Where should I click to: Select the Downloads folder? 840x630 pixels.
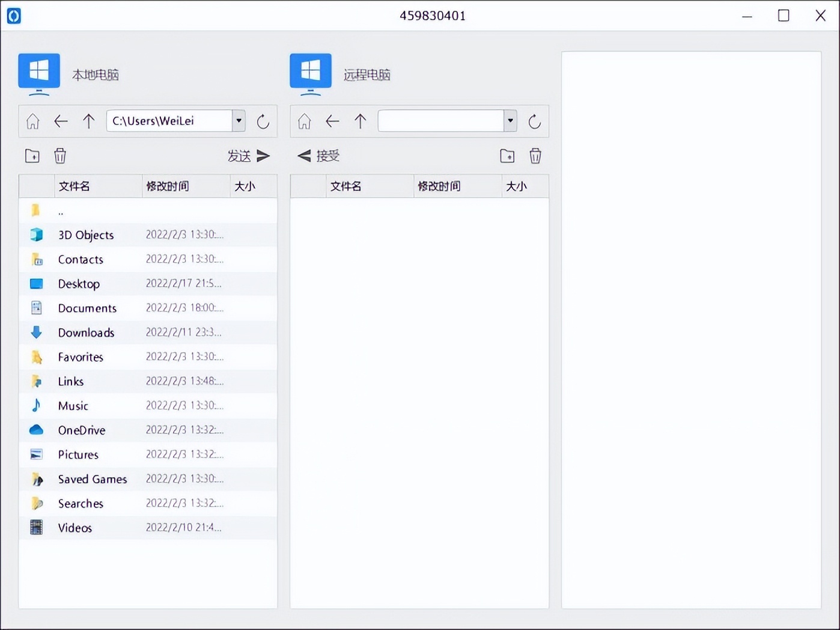[86, 332]
